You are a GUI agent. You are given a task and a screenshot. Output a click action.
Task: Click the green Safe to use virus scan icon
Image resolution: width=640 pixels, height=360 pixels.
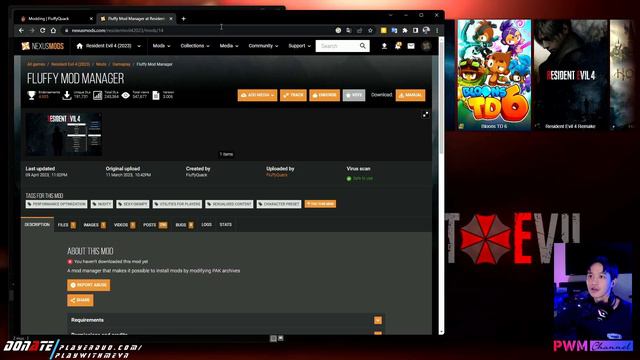click(x=349, y=179)
